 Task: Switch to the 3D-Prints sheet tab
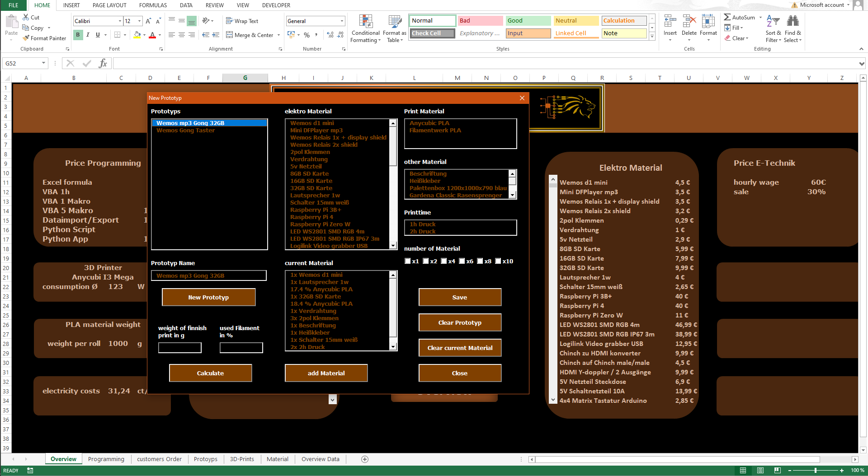point(242,459)
